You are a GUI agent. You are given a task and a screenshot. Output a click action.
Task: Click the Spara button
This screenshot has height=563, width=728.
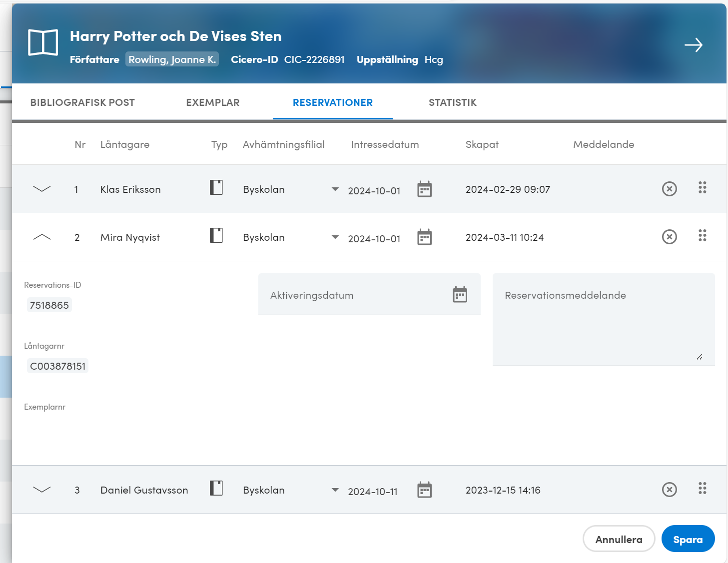pos(688,539)
